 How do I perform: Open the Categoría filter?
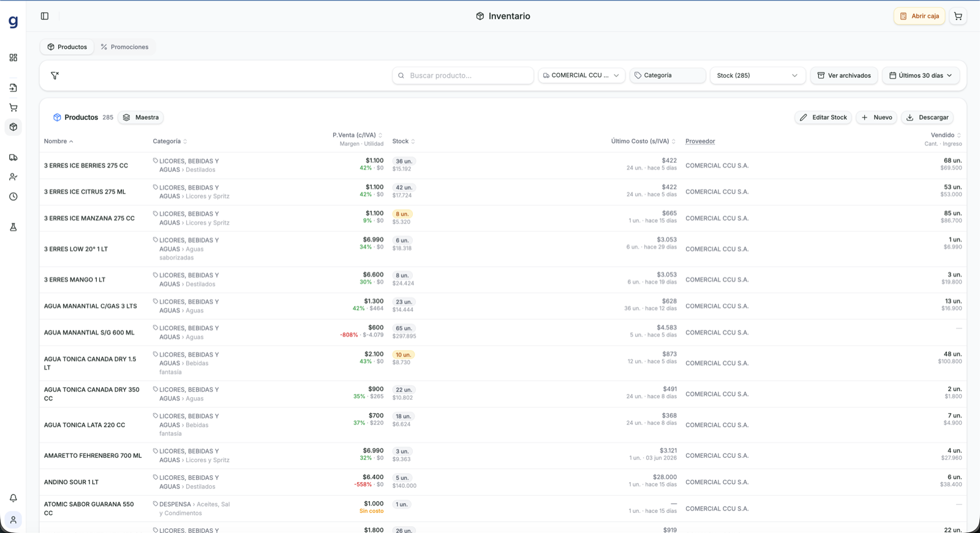point(668,75)
